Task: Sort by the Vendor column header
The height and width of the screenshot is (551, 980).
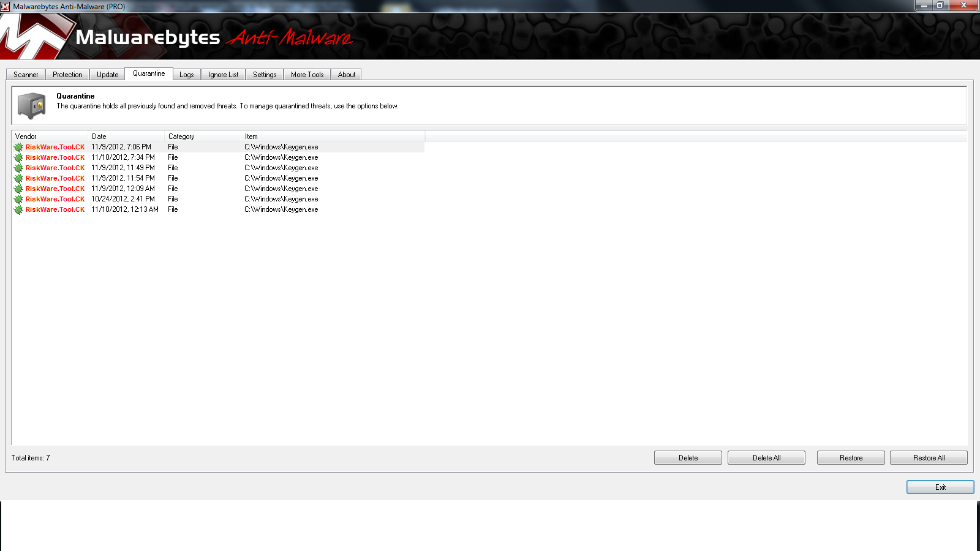Action: coord(50,137)
